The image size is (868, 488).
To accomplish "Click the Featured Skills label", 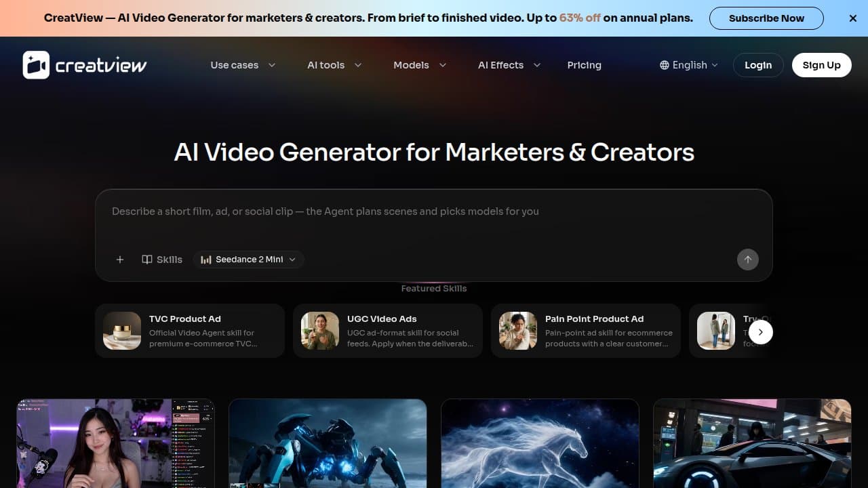I will click(x=434, y=288).
